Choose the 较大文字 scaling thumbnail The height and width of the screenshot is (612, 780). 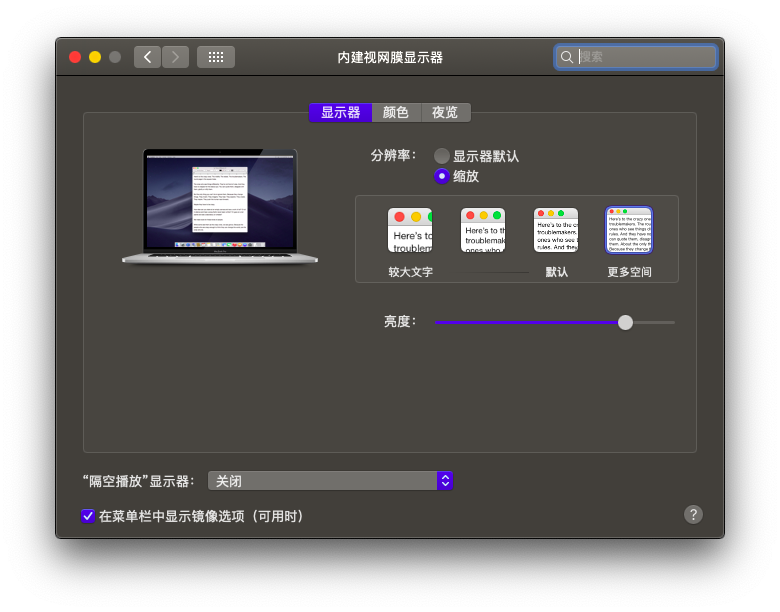[x=410, y=230]
